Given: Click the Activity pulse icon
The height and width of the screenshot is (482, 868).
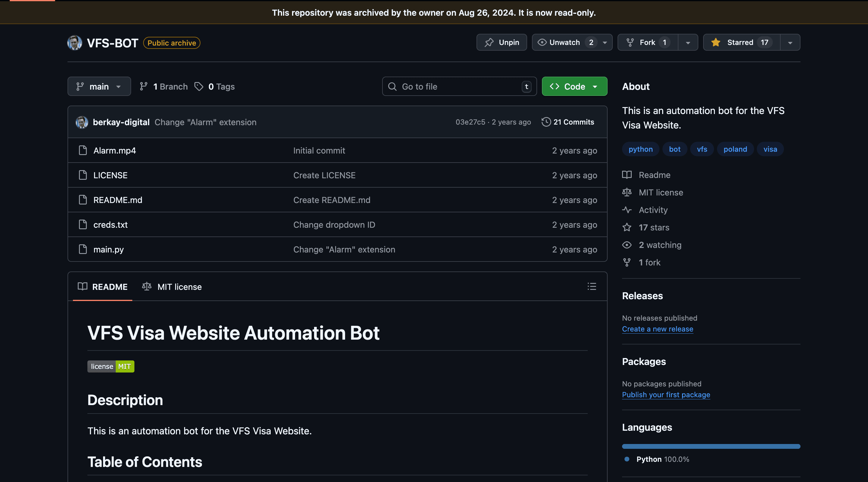Looking at the screenshot, I should tap(627, 210).
